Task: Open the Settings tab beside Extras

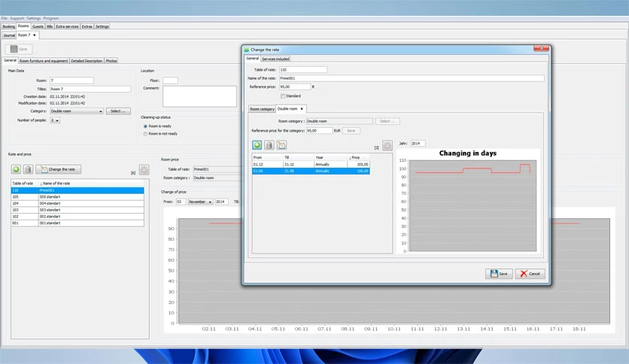Action: 102,26
